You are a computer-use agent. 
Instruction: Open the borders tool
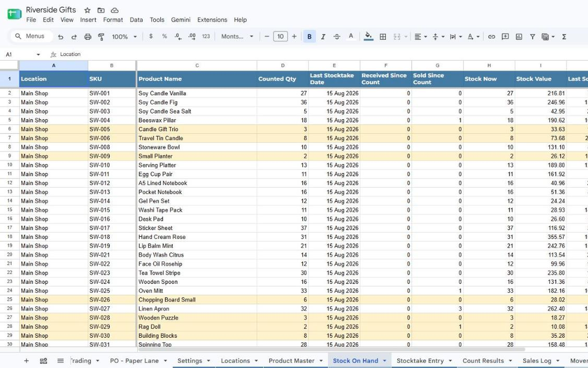(383, 37)
